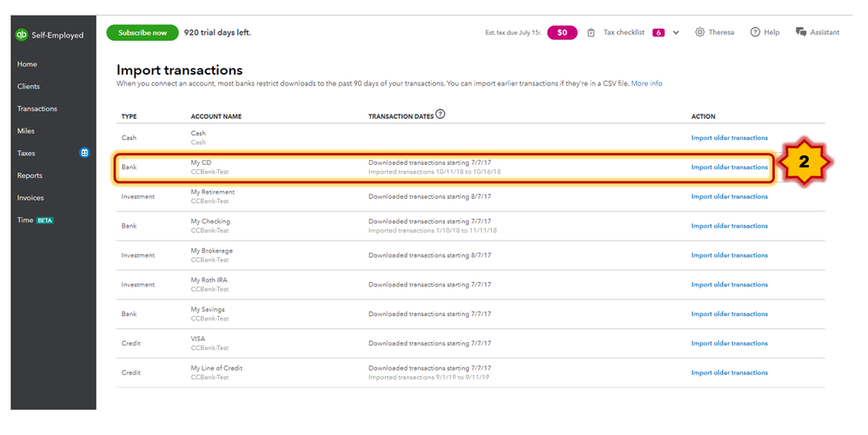Screen dimensions: 868x435
Task: Open the Assistant chat icon
Action: pyautogui.click(x=800, y=32)
